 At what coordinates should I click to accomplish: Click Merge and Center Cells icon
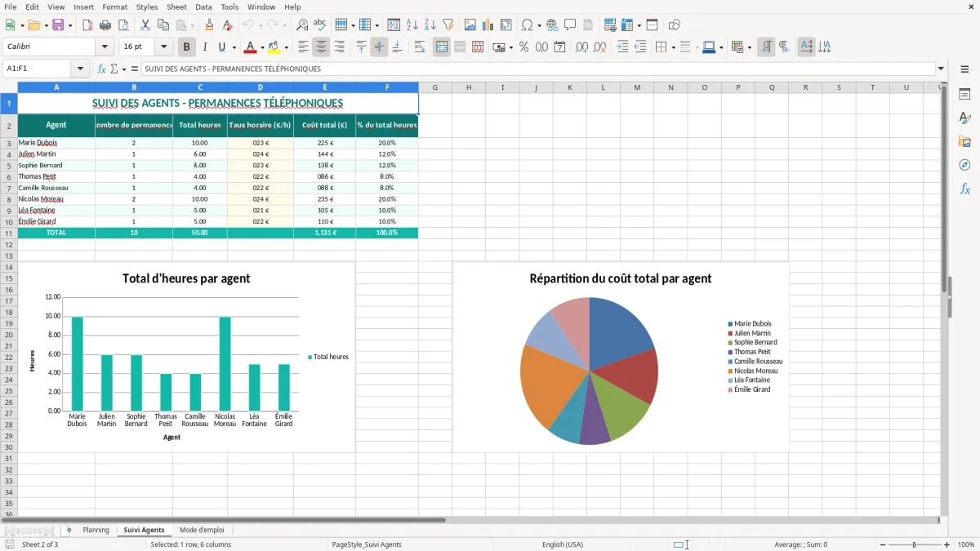[x=442, y=47]
